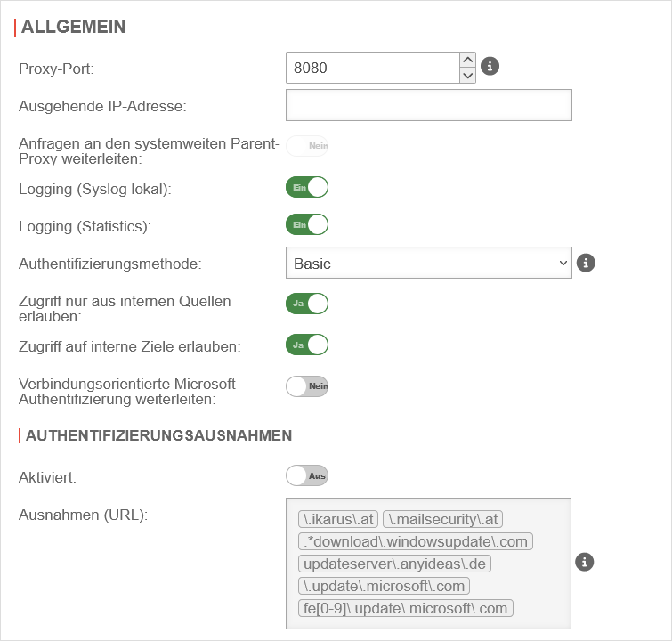The width and height of the screenshot is (672, 641).
Task: Toggle Zugriff auf interne Ziele erlauben
Action: click(307, 345)
